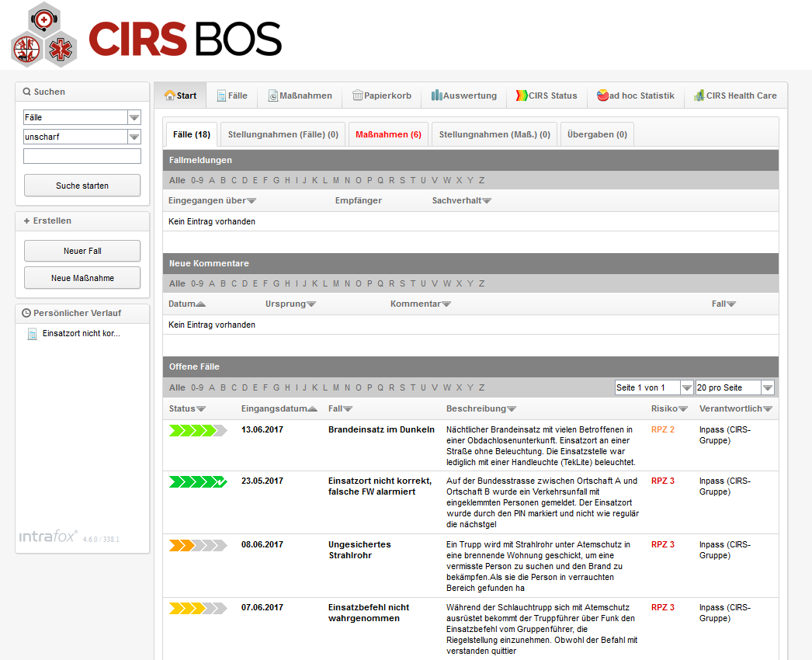Open the 20 pro Seite dropdown
Image resolution: width=812 pixels, height=660 pixels.
click(768, 387)
